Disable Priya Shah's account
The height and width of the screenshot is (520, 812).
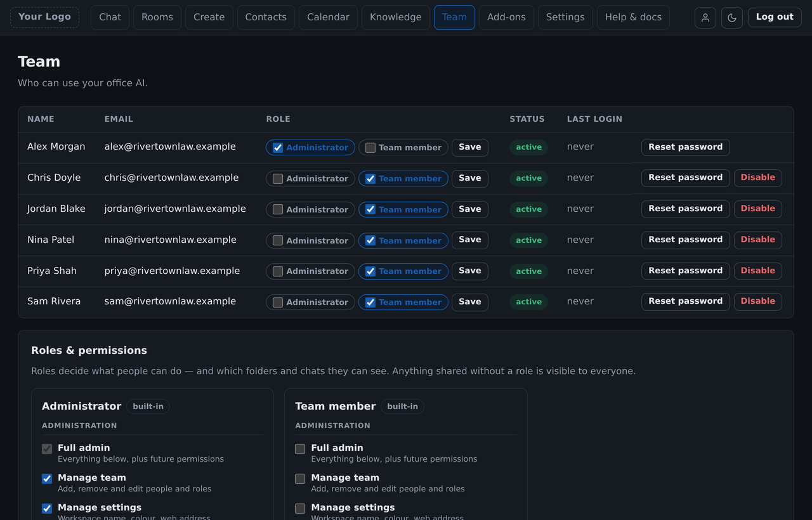pos(758,271)
